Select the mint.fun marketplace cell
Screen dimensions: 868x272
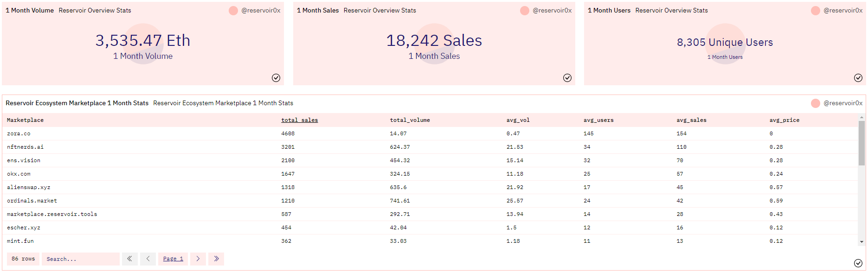[x=20, y=241]
